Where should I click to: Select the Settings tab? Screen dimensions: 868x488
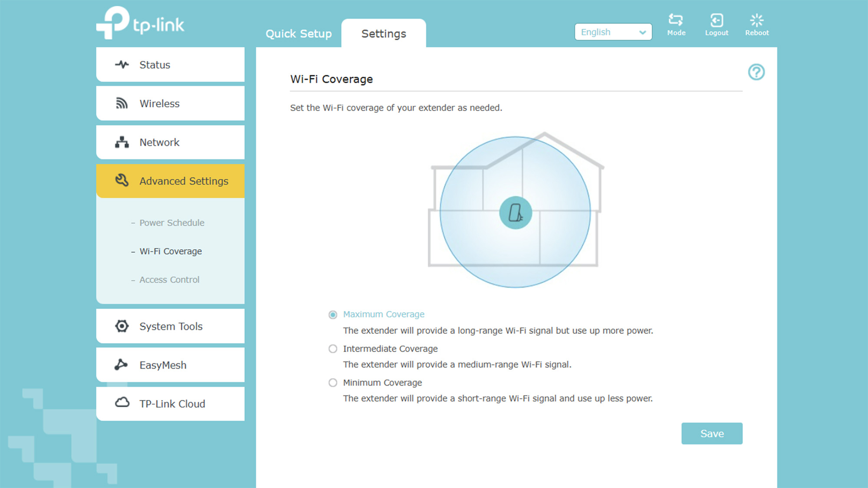tap(384, 34)
